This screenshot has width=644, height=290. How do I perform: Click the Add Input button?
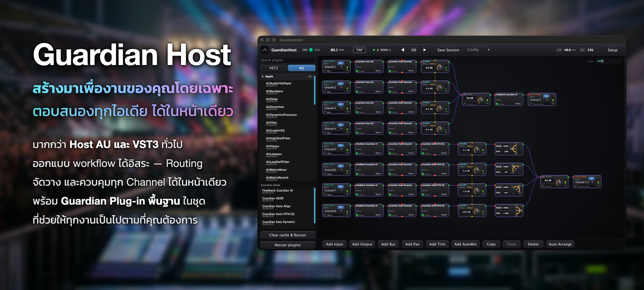click(334, 244)
